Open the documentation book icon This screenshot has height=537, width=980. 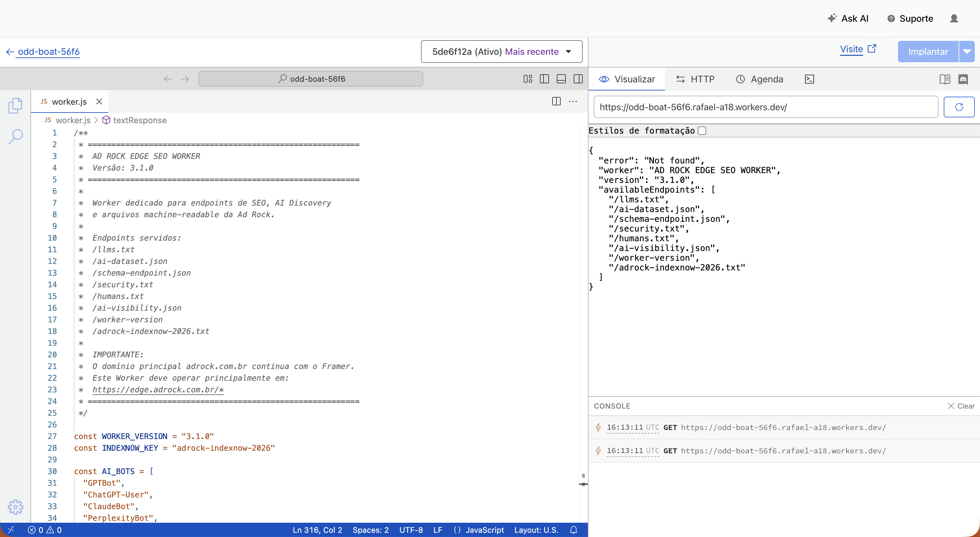[x=945, y=79]
